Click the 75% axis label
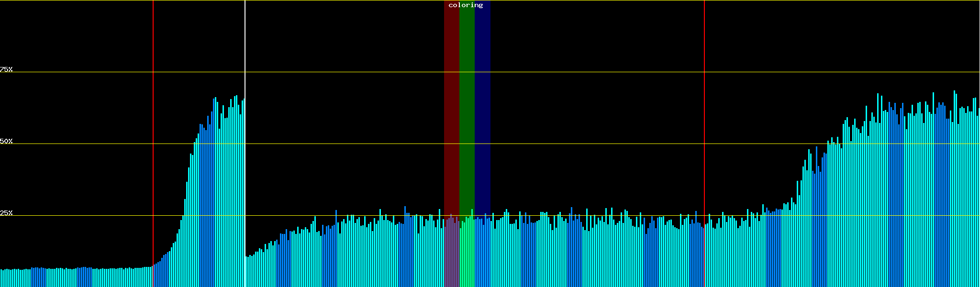 click(x=6, y=69)
